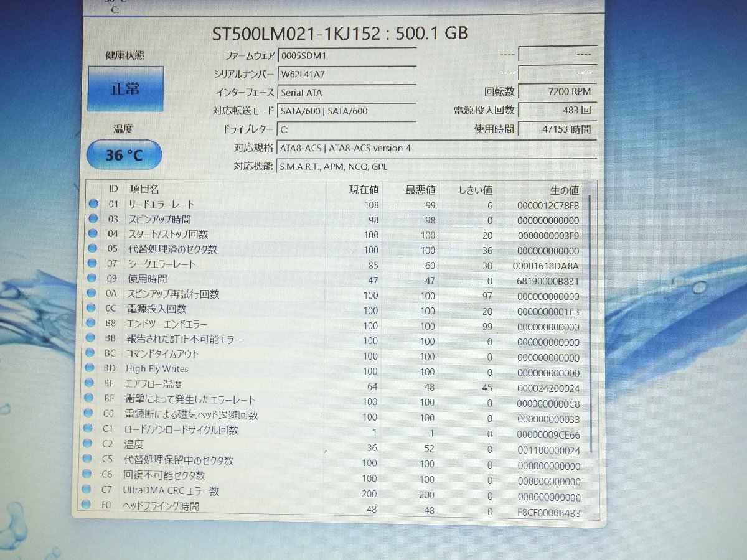Click the 正常 health status button
This screenshot has width=747, height=560.
tap(126, 88)
